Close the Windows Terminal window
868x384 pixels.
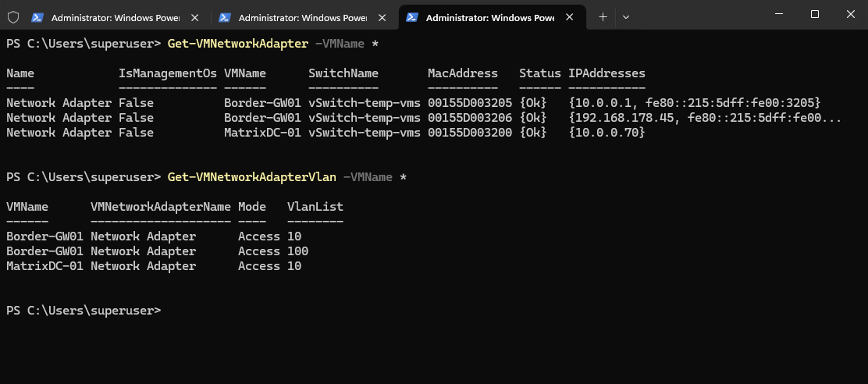pyautogui.click(x=851, y=14)
